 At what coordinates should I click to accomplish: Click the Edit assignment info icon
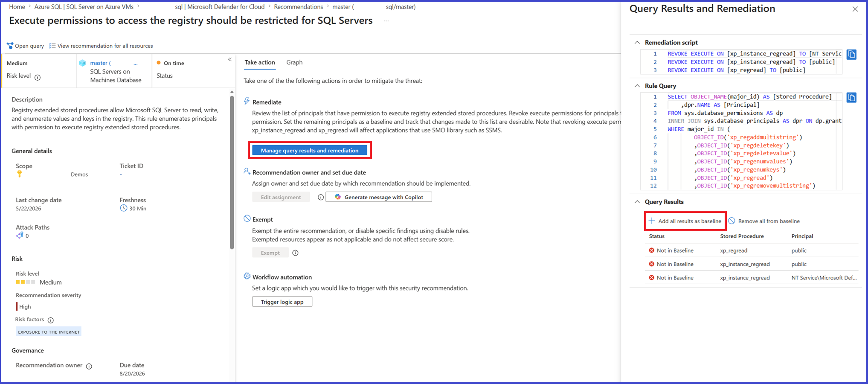pyautogui.click(x=321, y=197)
